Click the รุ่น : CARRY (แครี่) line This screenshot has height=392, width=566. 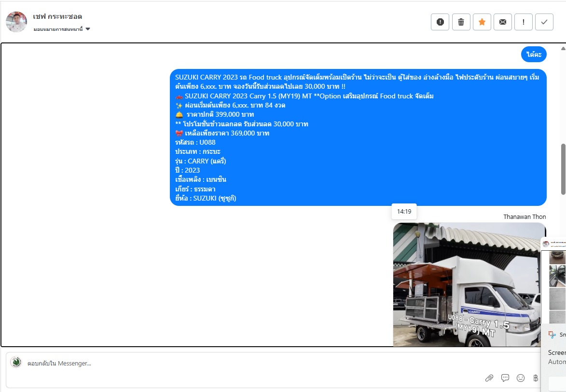click(201, 161)
